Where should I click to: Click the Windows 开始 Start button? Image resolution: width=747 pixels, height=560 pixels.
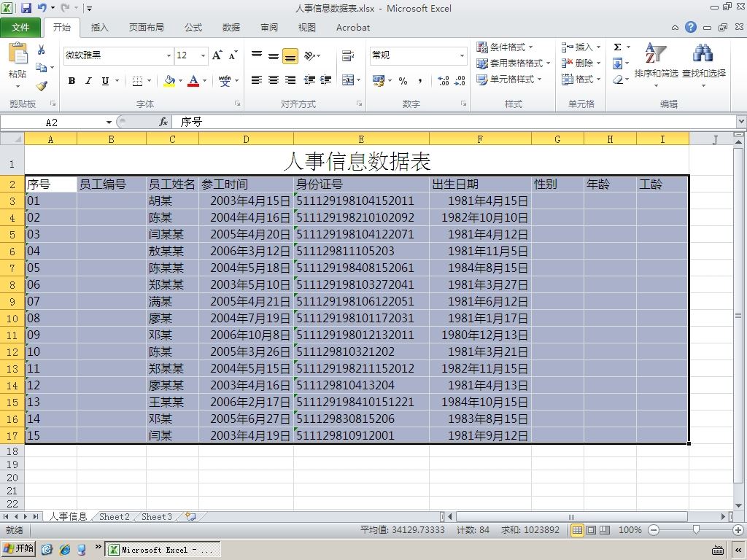[18, 549]
